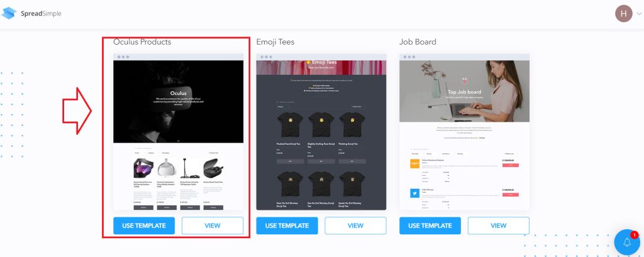Click the VR headset product image in preview
Image resolution: width=644 pixels, height=257 pixels.
pyautogui.click(x=143, y=169)
